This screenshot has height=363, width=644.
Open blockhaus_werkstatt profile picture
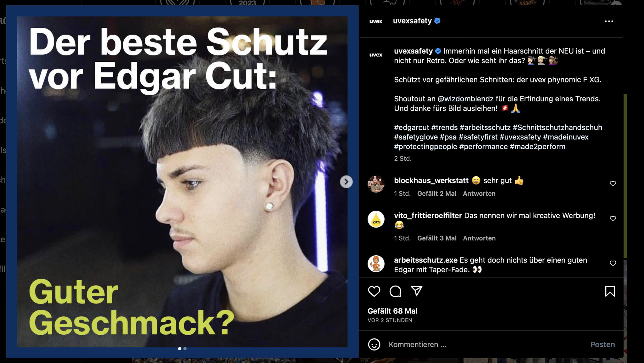[376, 184]
